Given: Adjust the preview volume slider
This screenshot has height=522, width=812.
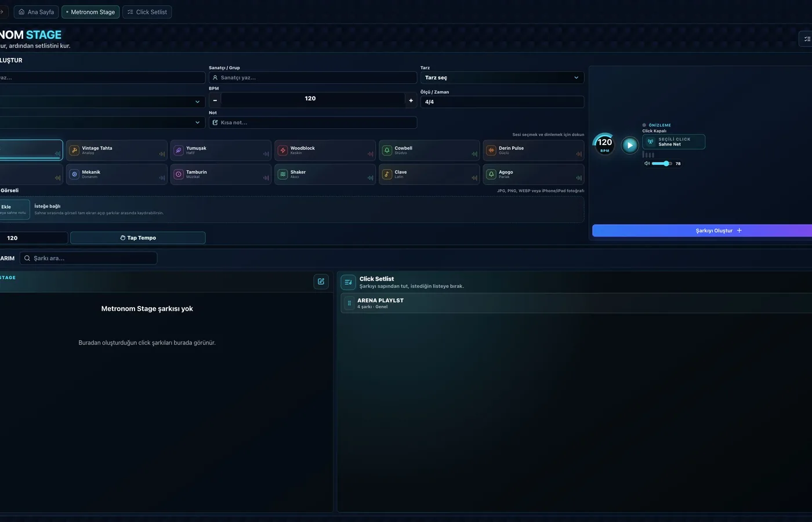Looking at the screenshot, I should 661,164.
